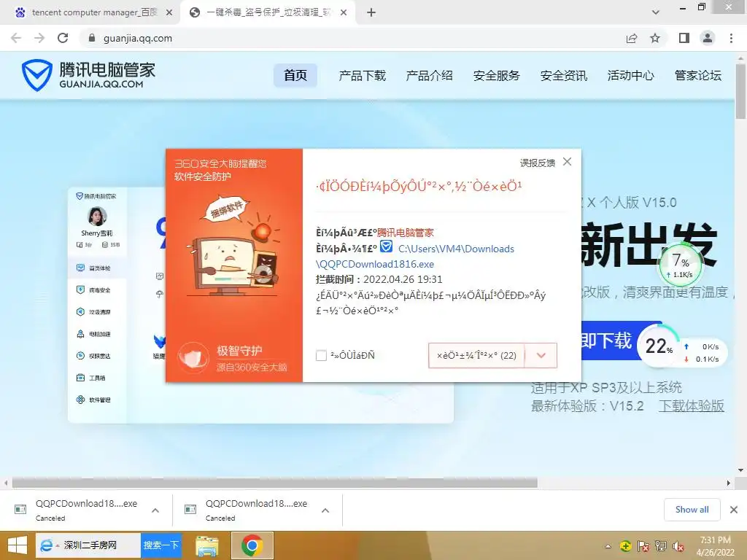Open File Explorer from the taskbar
This screenshot has width=747, height=560.
coord(207,545)
